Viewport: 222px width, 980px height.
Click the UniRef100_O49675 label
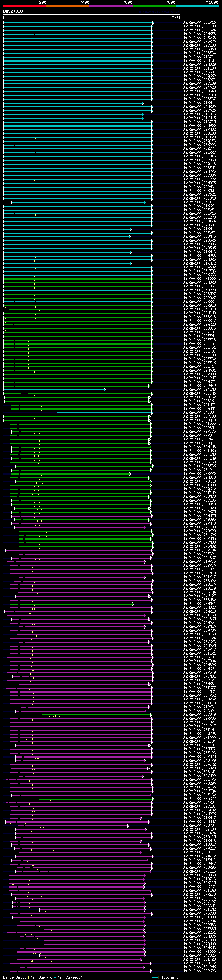199,512
